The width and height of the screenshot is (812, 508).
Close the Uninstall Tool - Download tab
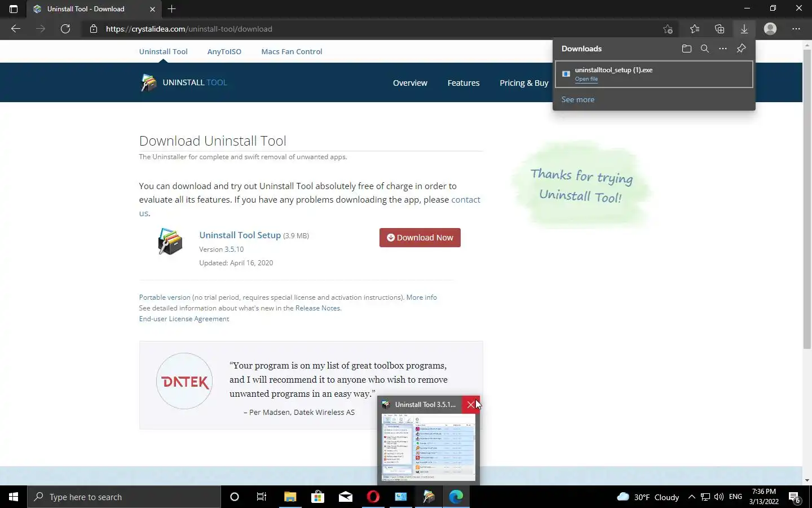coord(152,9)
